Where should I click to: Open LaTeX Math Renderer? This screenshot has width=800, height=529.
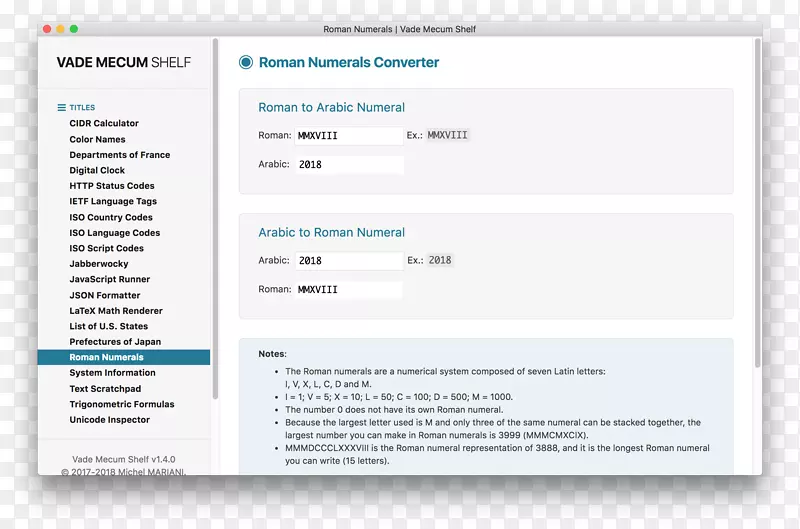point(115,311)
